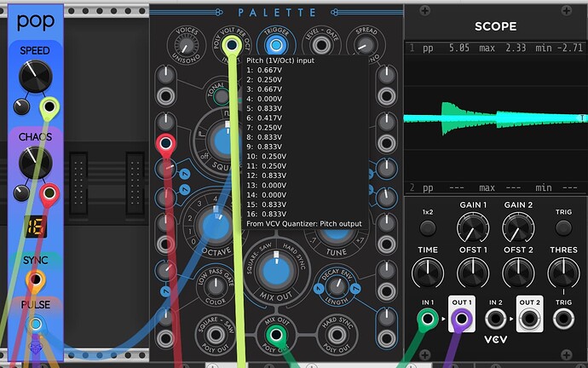Image resolution: width=588 pixels, height=368 pixels.
Task: Click the bottom-right screw on Scope
Action: click(x=567, y=354)
